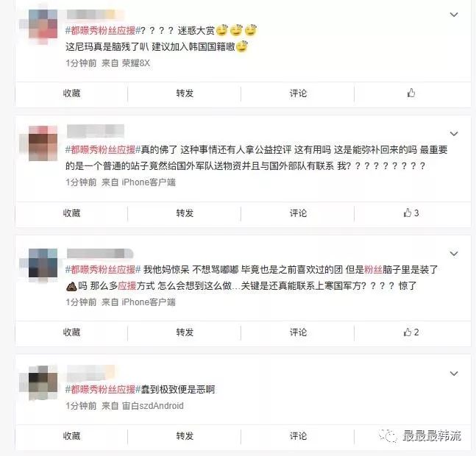Click 评论 under the third post
The height and width of the screenshot is (456, 476).
tap(298, 332)
